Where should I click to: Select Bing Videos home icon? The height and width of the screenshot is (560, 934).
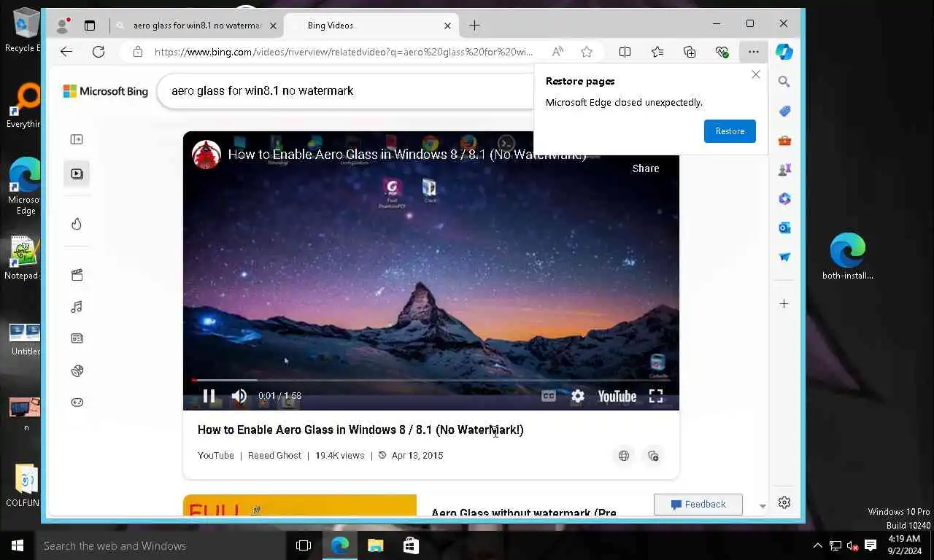point(77,174)
